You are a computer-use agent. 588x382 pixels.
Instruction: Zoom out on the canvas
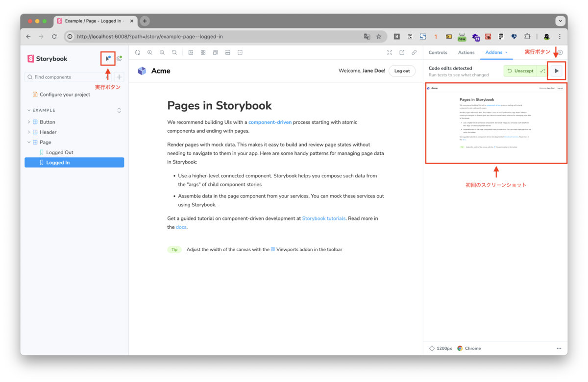162,52
